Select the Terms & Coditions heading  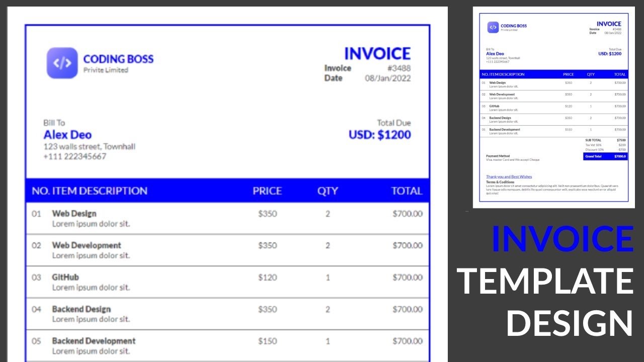click(501, 182)
